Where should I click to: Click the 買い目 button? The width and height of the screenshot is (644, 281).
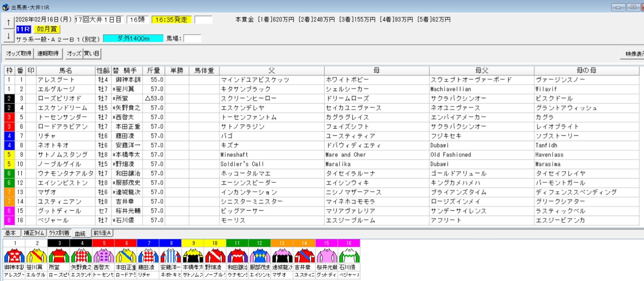point(92,54)
